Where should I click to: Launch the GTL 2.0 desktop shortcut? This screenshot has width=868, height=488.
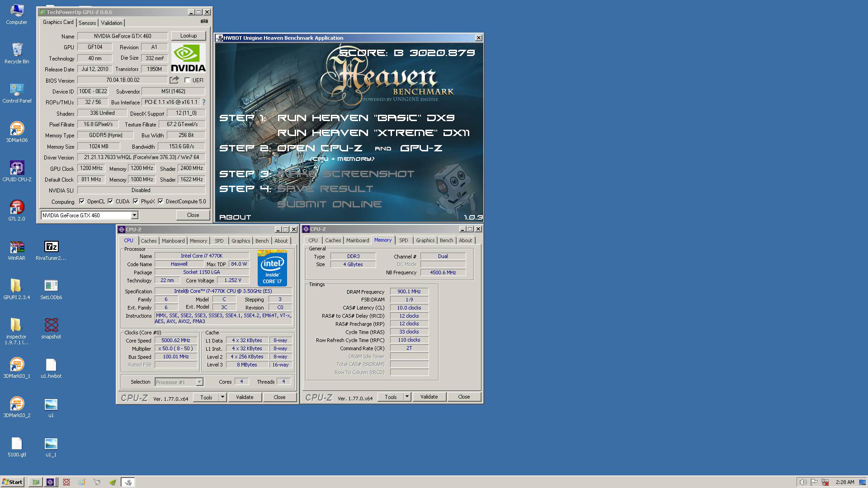[17, 211]
